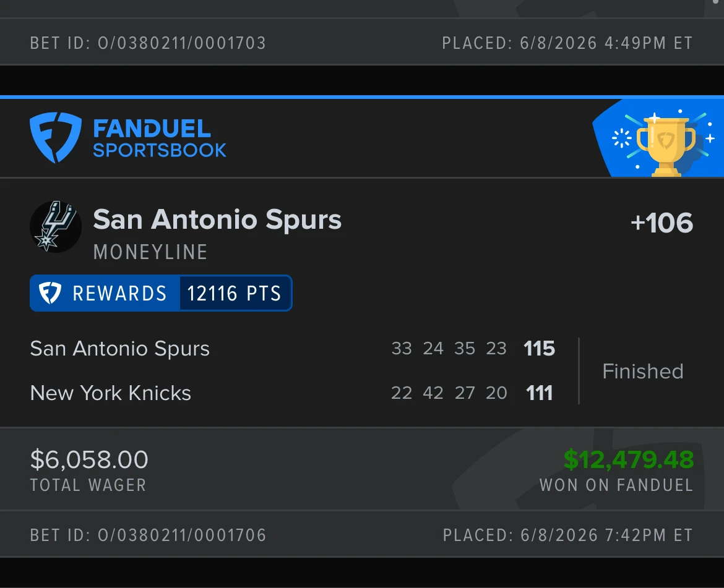The height and width of the screenshot is (588, 724).
Task: Click the MONEYLINE bet type label
Action: tap(150, 252)
